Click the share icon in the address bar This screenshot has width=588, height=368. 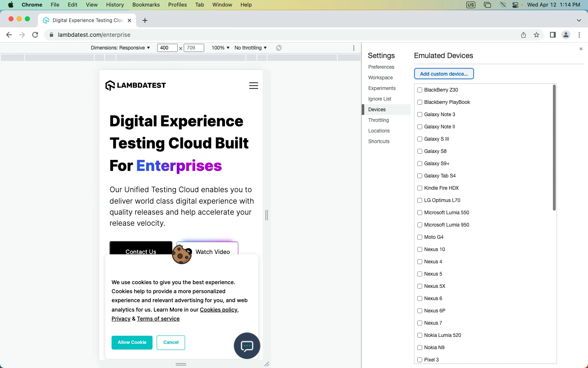(x=523, y=35)
